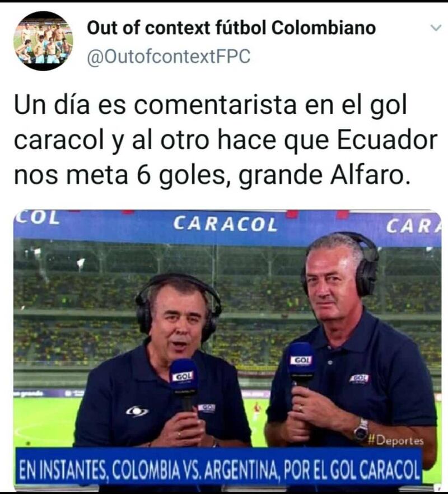Screen dimensions: 448x494
Task: Open the account's round profile picture
Action: click(x=43, y=41)
